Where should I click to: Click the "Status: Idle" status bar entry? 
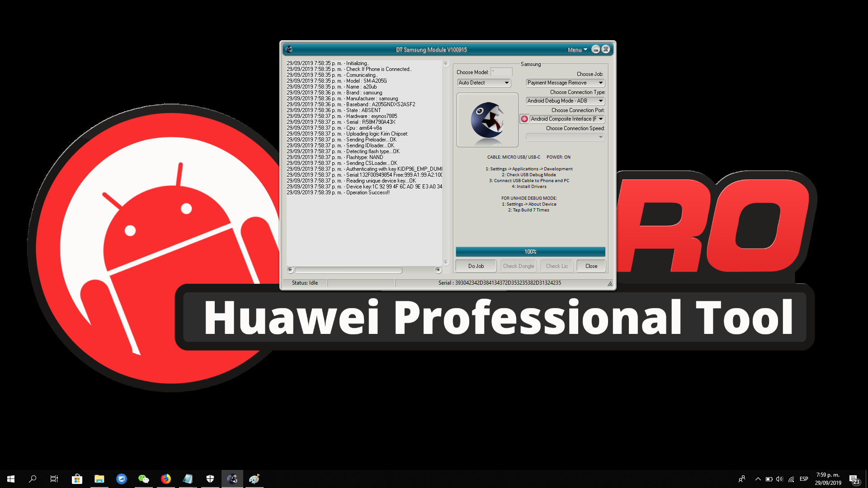click(x=305, y=283)
